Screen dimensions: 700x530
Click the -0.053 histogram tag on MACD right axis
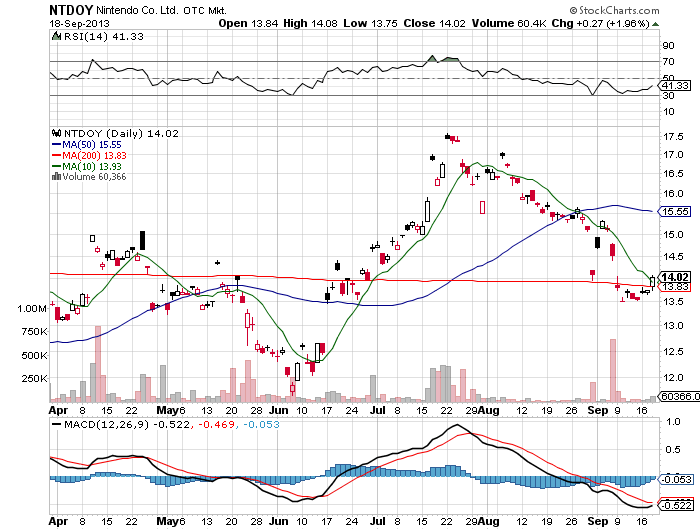(676, 479)
